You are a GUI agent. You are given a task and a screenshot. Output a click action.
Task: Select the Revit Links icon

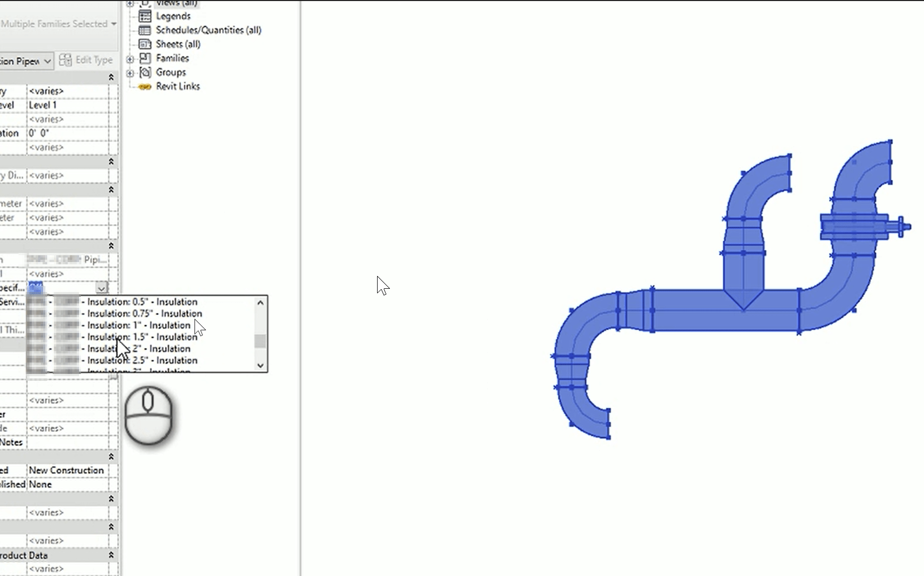click(144, 86)
